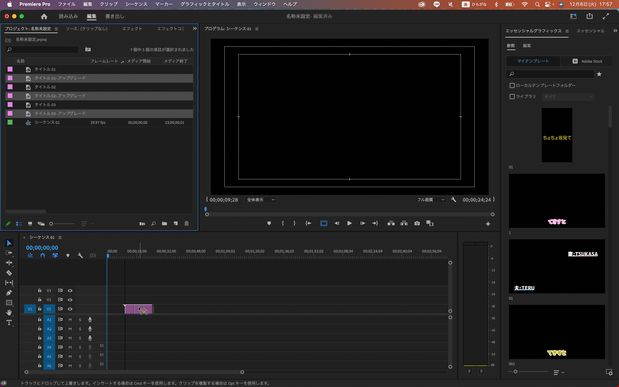Click the Find magnifier icon in Project panel footer

[153, 224]
